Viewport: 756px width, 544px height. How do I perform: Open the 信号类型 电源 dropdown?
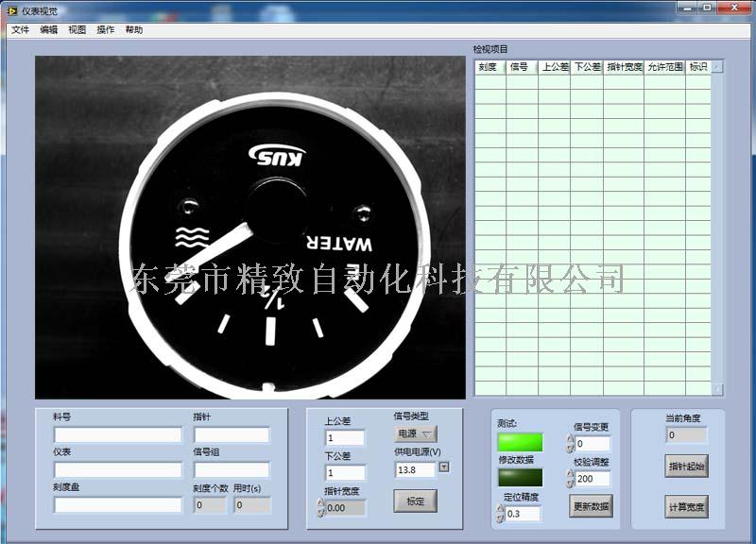coord(415,433)
